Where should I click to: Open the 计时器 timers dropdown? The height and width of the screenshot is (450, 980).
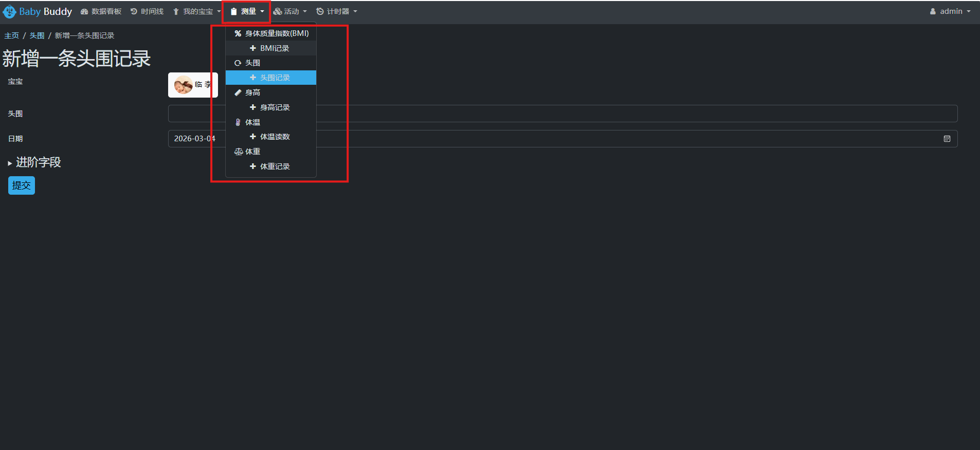pos(337,11)
